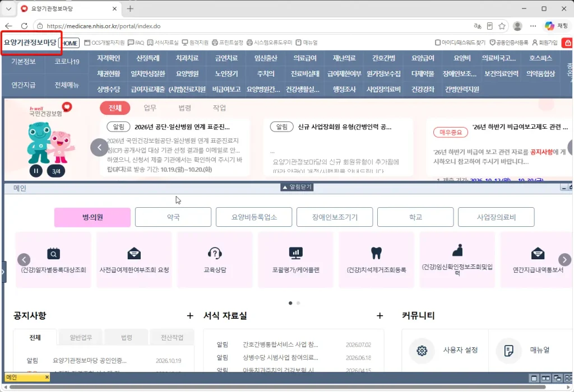Select the 작업 notice filter
574x392 pixels.
[219, 108]
